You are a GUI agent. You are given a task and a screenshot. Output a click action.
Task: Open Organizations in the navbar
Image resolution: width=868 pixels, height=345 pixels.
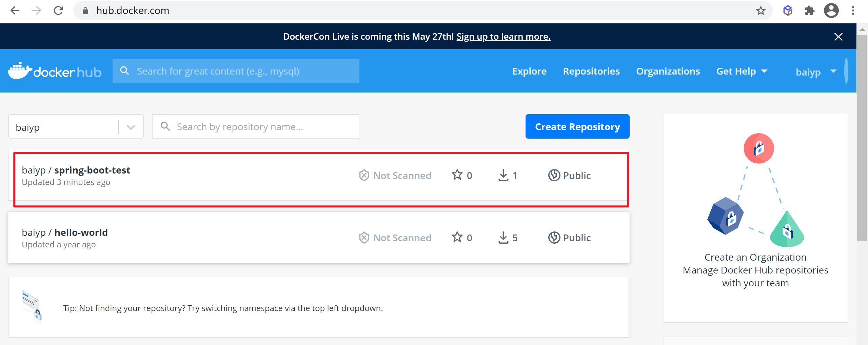click(668, 71)
